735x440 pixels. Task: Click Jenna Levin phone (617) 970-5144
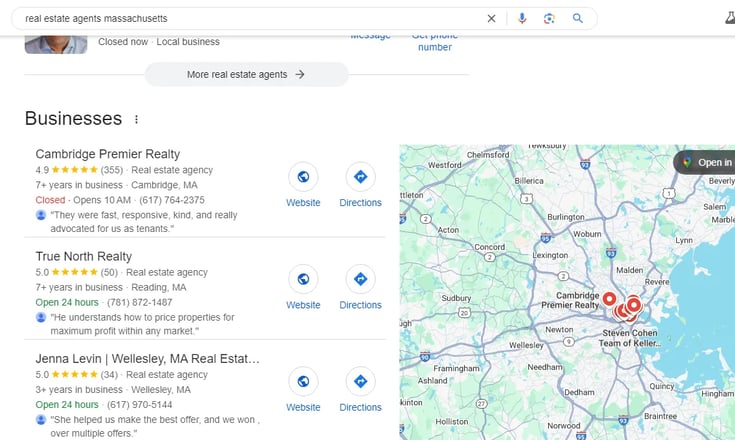point(140,404)
